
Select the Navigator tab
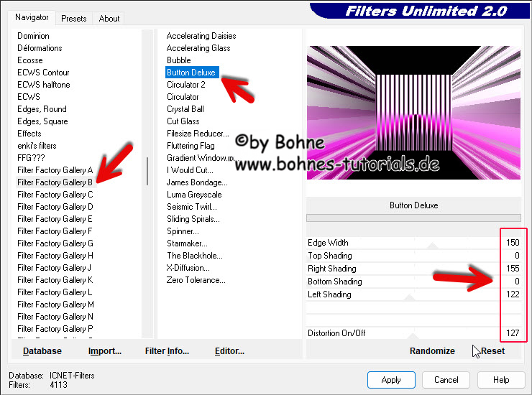(32, 17)
